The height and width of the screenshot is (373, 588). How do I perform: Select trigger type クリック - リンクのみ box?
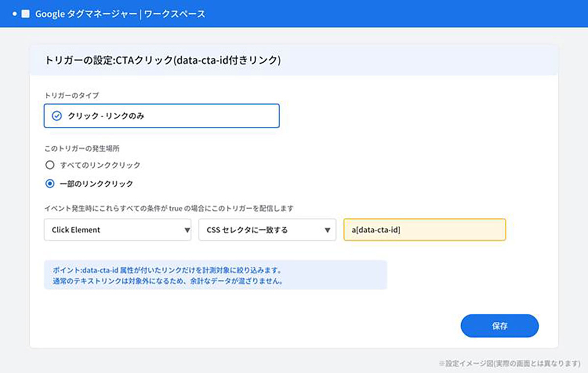(x=161, y=116)
